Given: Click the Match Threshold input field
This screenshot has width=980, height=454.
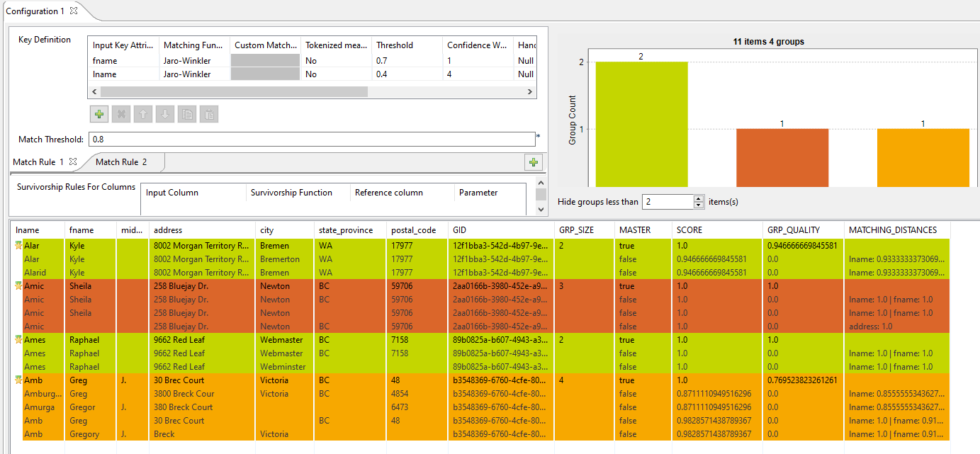Looking at the screenshot, I should pos(312,140).
